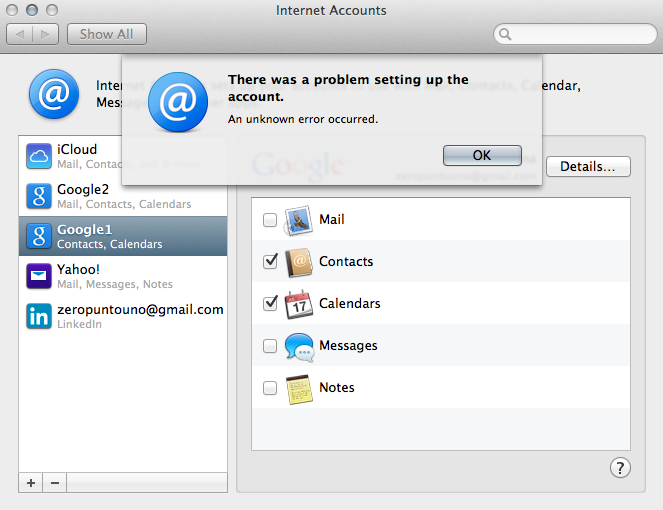The height and width of the screenshot is (510, 663).
Task: Select the Yahoo! account icon
Action: [x=39, y=276]
